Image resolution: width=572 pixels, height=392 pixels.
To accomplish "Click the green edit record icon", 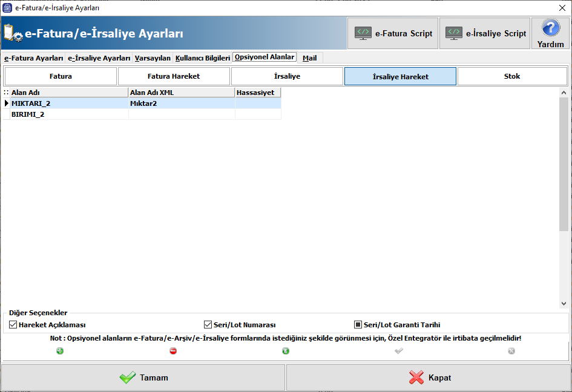I will coord(286,351).
